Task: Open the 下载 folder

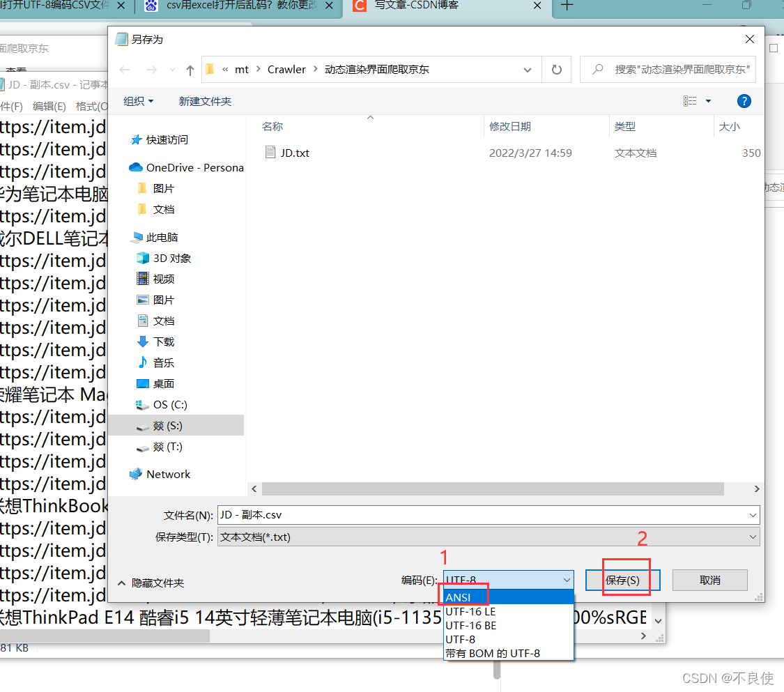Action: click(x=156, y=342)
